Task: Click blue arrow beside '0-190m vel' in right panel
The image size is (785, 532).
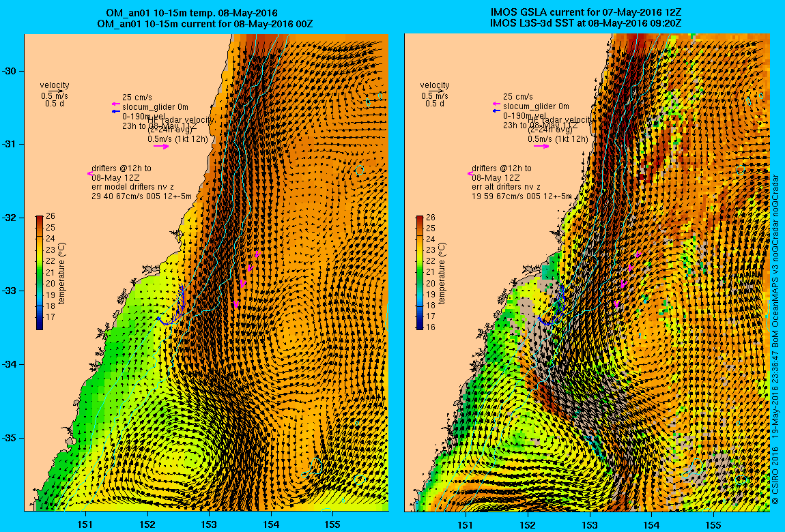Action: click(x=496, y=110)
